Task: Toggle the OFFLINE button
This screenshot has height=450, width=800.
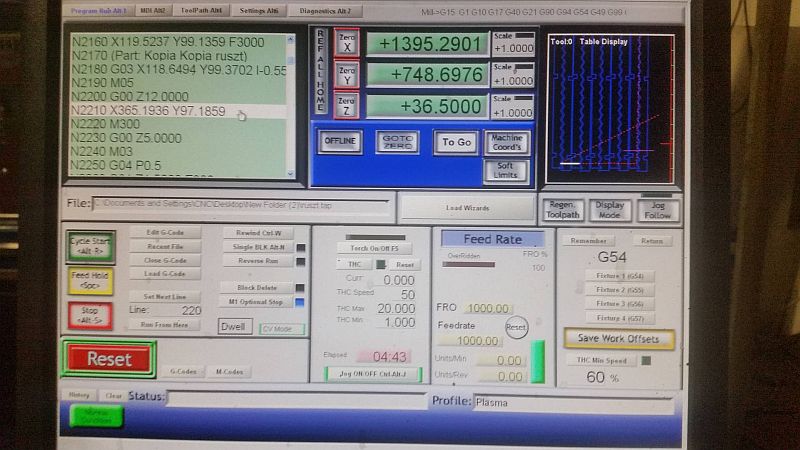Action: 340,141
